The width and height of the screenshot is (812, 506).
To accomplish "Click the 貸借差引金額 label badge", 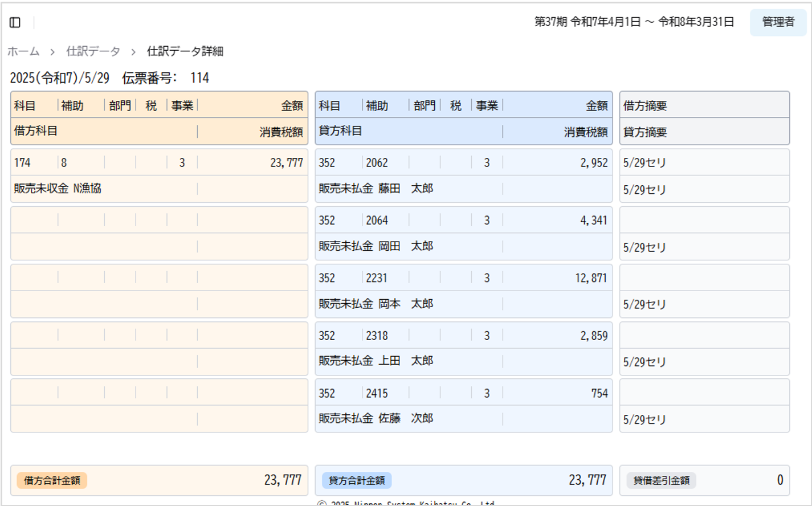I will pyautogui.click(x=661, y=480).
